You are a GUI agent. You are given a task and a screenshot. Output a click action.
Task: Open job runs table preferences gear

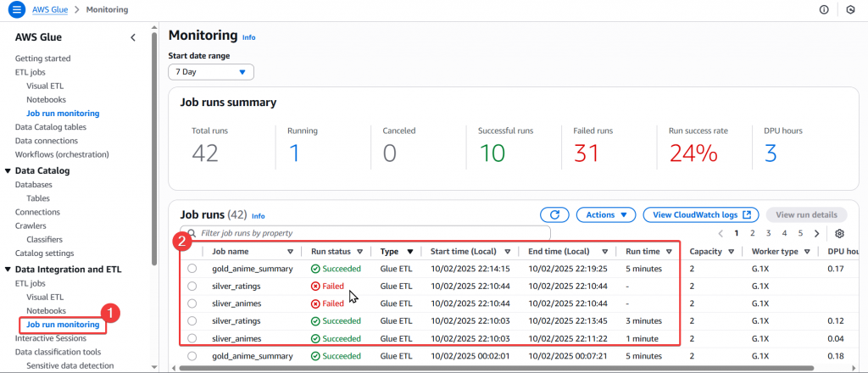[840, 233]
